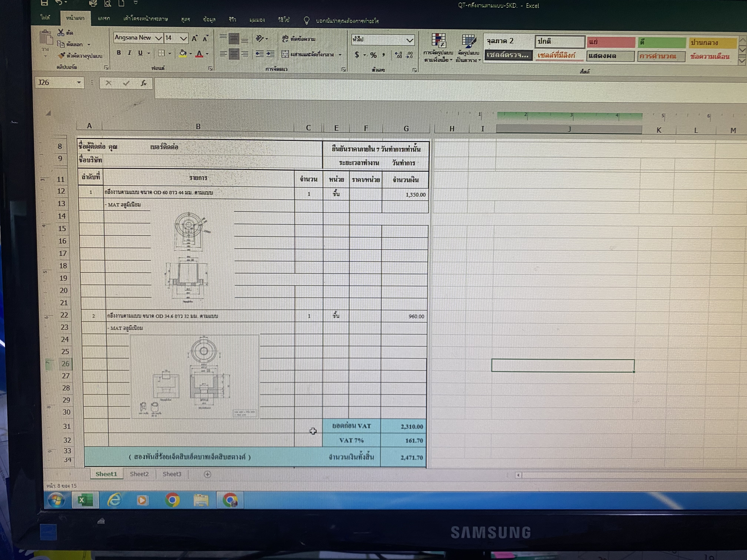Apply the ปานกลาง (Neutral) cell style

(713, 43)
